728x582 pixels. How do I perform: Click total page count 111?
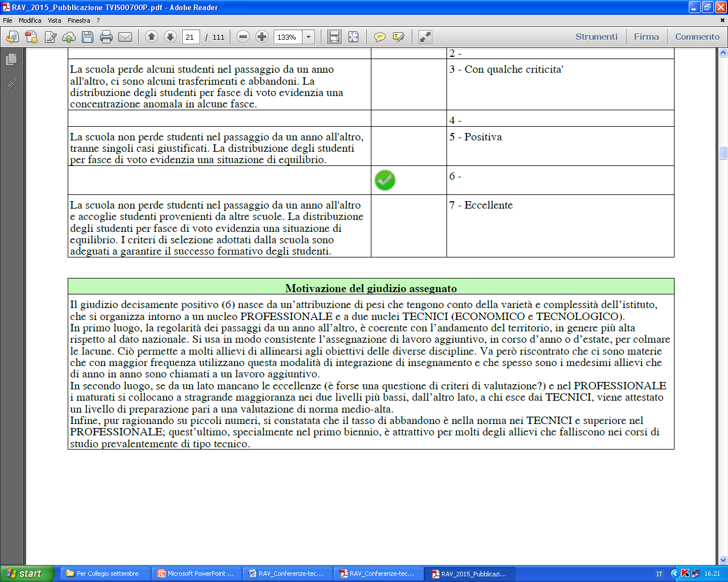point(218,38)
